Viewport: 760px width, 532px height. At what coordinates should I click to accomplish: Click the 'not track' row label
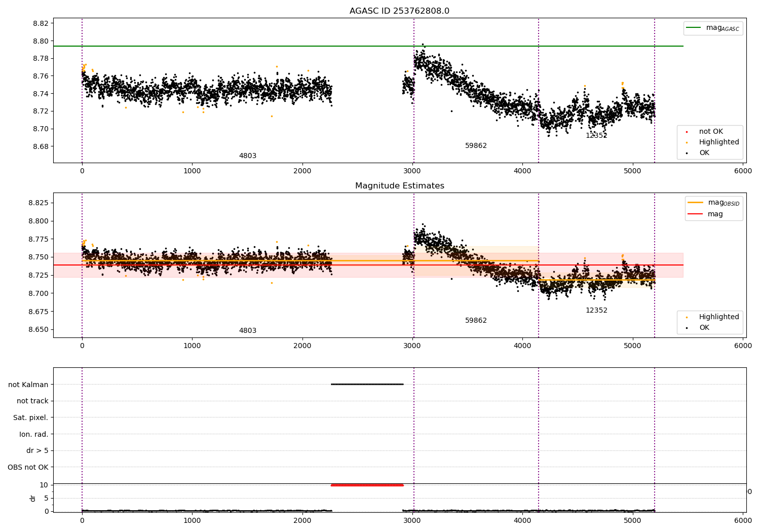pos(32,401)
